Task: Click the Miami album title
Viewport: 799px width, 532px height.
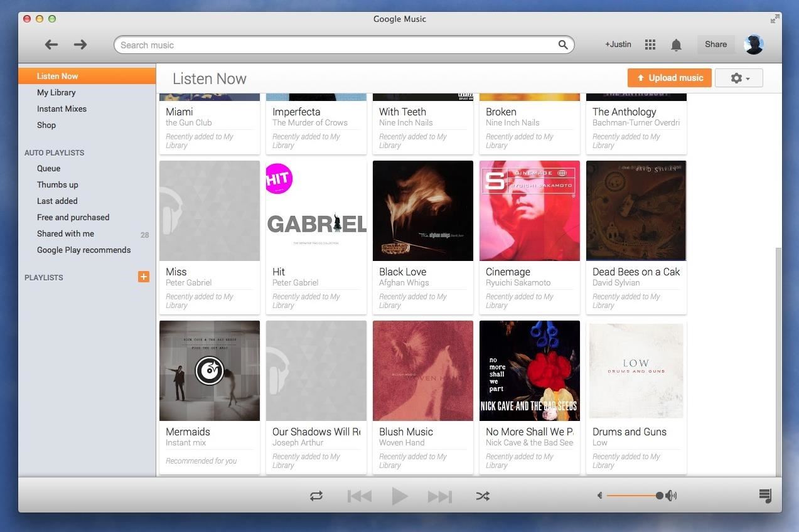Action: (x=180, y=112)
